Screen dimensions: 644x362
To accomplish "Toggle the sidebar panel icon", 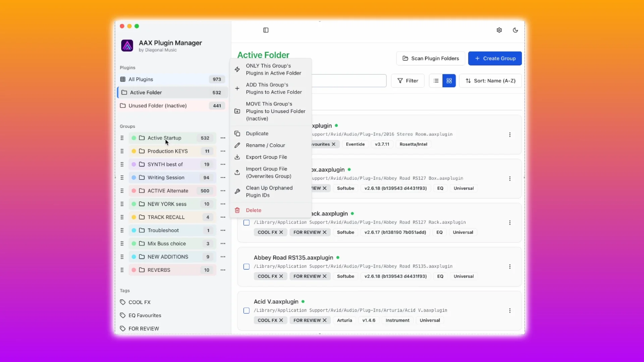I will (x=266, y=30).
